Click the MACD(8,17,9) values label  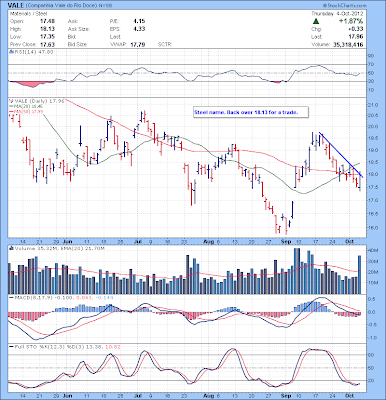(x=64, y=297)
